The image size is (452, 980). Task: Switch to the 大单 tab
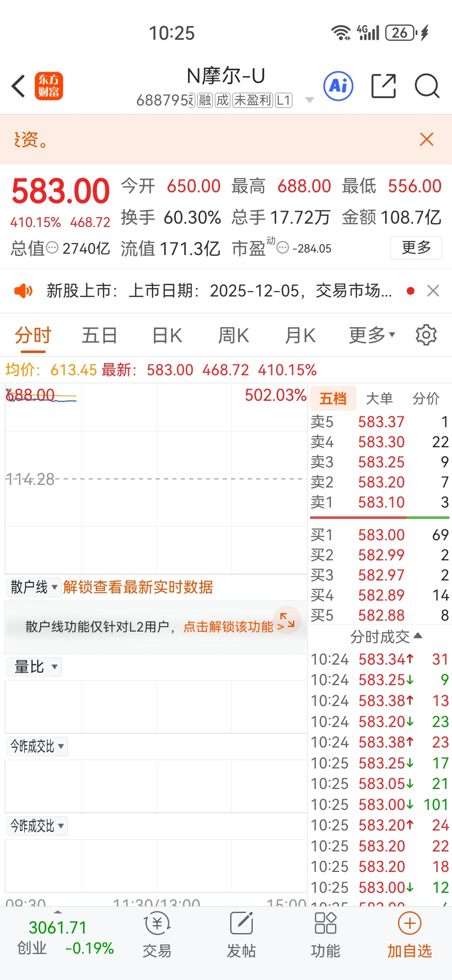pyautogui.click(x=379, y=398)
